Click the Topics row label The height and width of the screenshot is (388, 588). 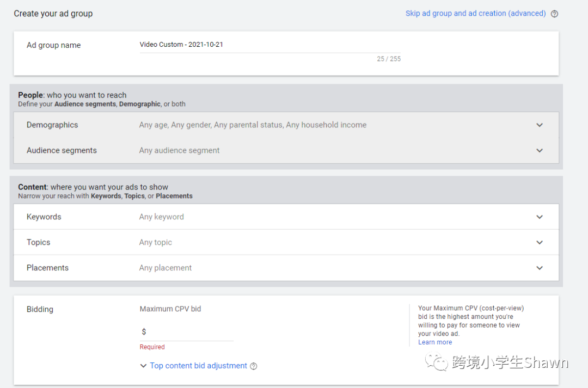point(39,243)
